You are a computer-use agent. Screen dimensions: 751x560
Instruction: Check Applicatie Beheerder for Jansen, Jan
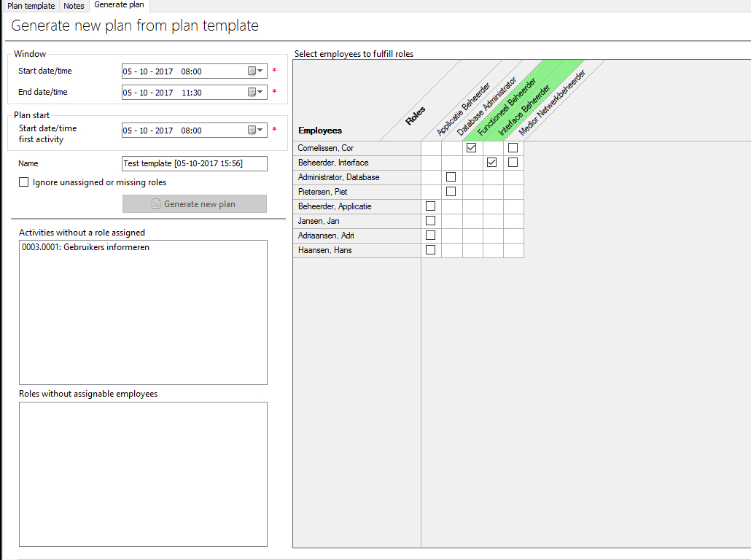tap(430, 221)
